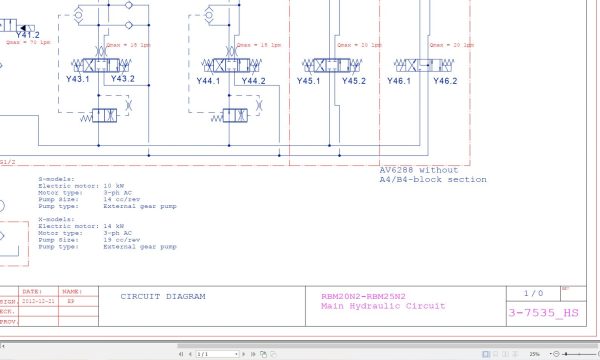Viewport: 600px width, 360px height.
Task: Open the 1/1 page number dropdown
Action: (x=236, y=354)
